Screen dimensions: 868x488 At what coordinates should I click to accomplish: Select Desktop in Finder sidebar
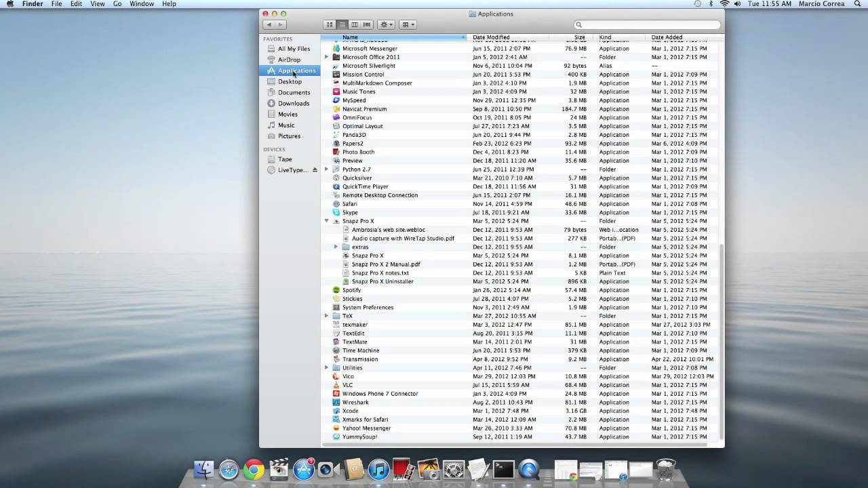point(290,81)
